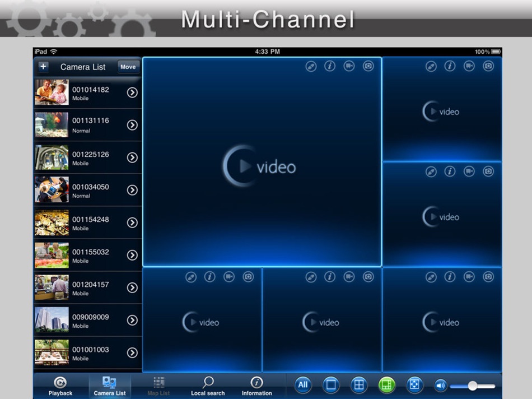Click link icon in bottom-right video pane
Viewport: 532px width, 399px height.
point(431,277)
